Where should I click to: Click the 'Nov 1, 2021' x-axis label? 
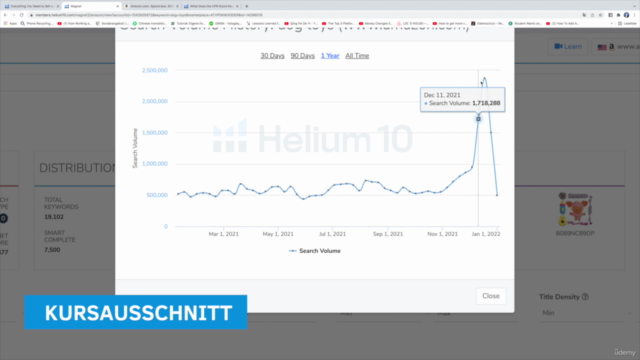click(x=442, y=234)
